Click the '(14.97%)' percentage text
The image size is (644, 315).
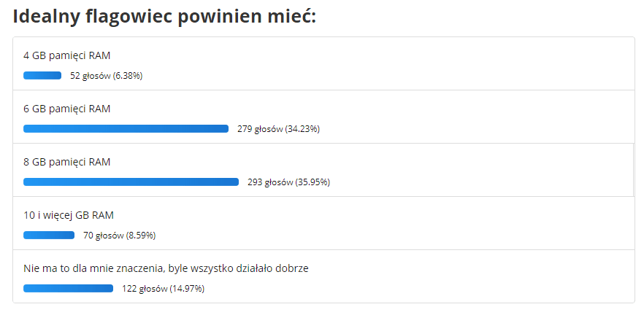tap(187, 289)
